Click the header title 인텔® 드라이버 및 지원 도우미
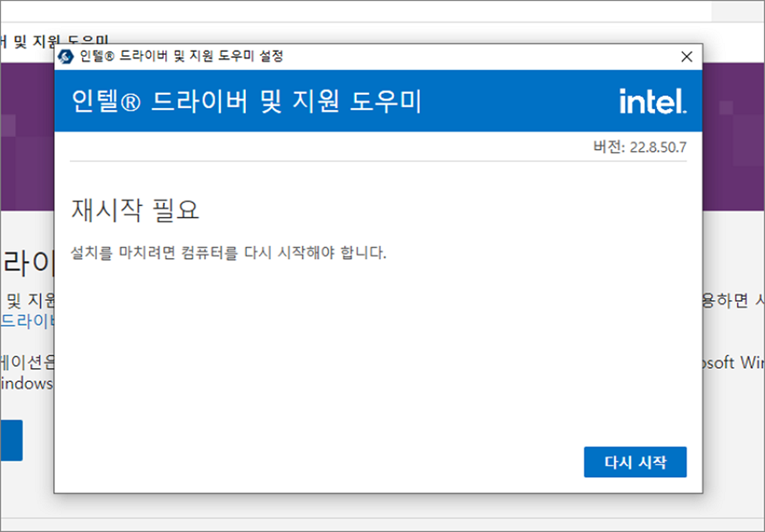765x532 pixels. [x=247, y=102]
